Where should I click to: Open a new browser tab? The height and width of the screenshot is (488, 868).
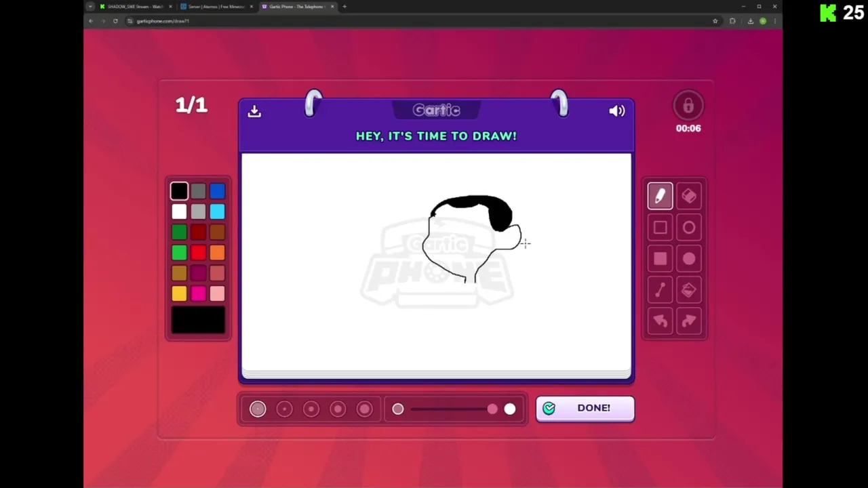(344, 7)
